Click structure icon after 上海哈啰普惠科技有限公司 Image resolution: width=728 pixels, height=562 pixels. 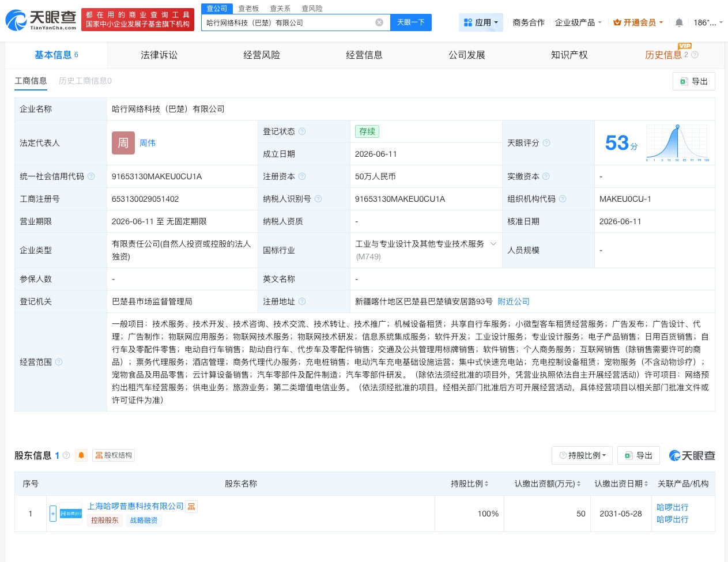tap(191, 507)
